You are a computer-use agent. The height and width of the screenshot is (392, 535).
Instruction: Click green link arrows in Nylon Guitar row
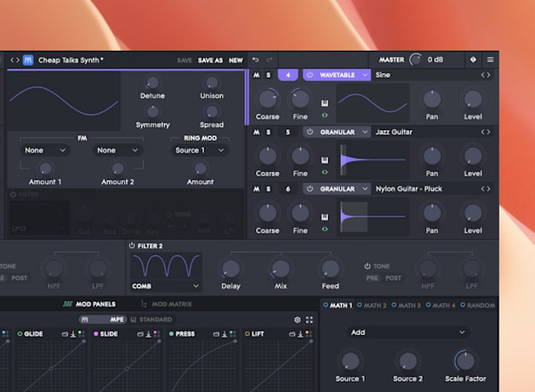click(325, 229)
